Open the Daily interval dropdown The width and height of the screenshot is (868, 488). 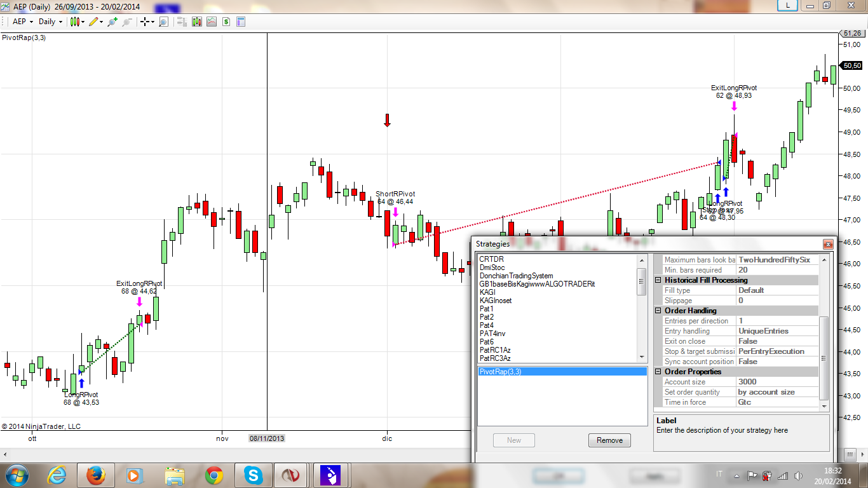click(51, 22)
